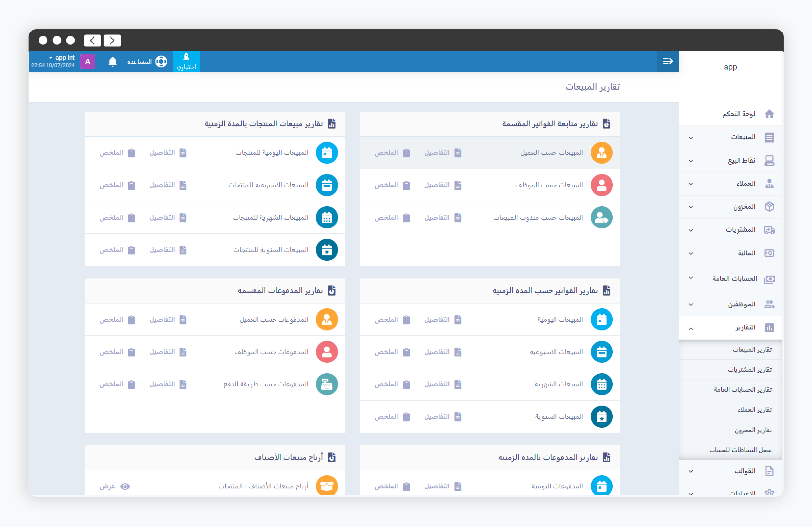Select تقارير العملاء in sidebar

click(754, 410)
